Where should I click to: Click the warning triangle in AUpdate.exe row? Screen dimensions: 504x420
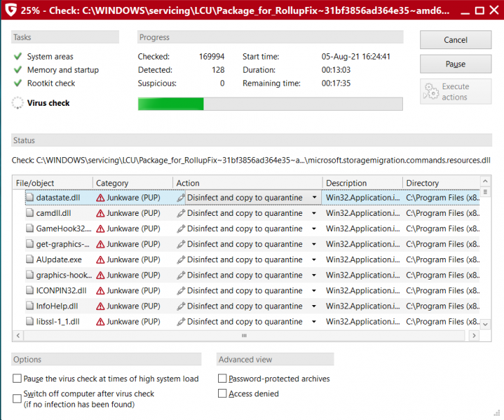click(100, 259)
